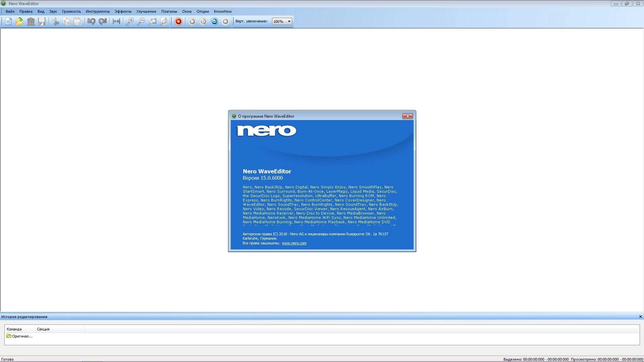Click the Выделено time range in status bar
Viewport: 644px width, 362px height.
[536, 359]
